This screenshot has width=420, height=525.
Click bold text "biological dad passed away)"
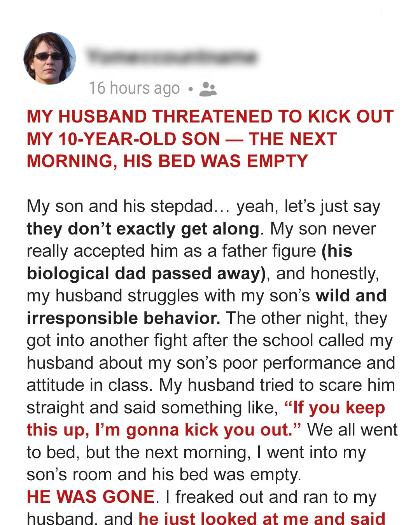[x=146, y=274]
